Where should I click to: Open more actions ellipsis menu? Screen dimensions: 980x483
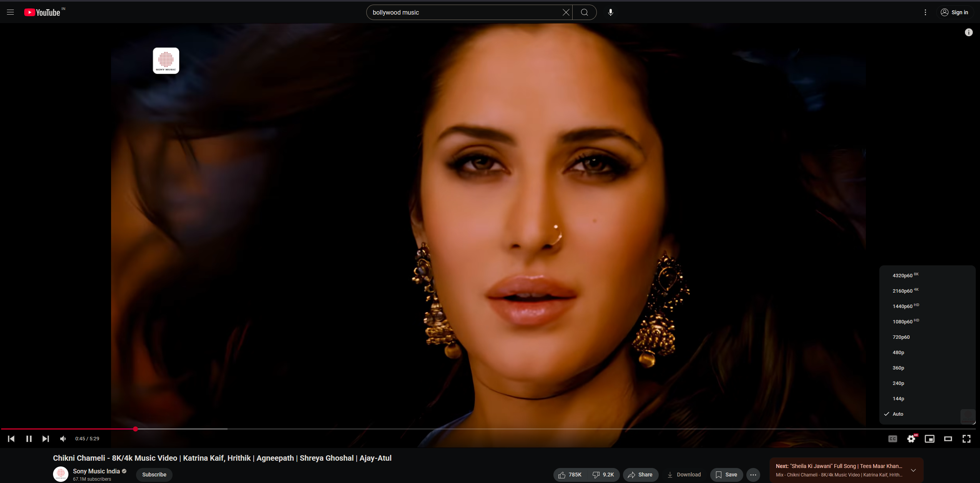coord(753,475)
